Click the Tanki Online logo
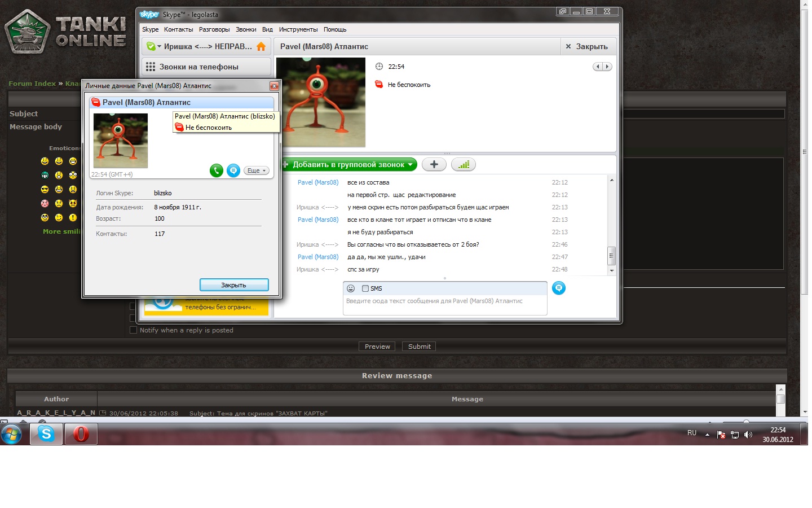The width and height of the screenshot is (812, 508). tap(65, 31)
